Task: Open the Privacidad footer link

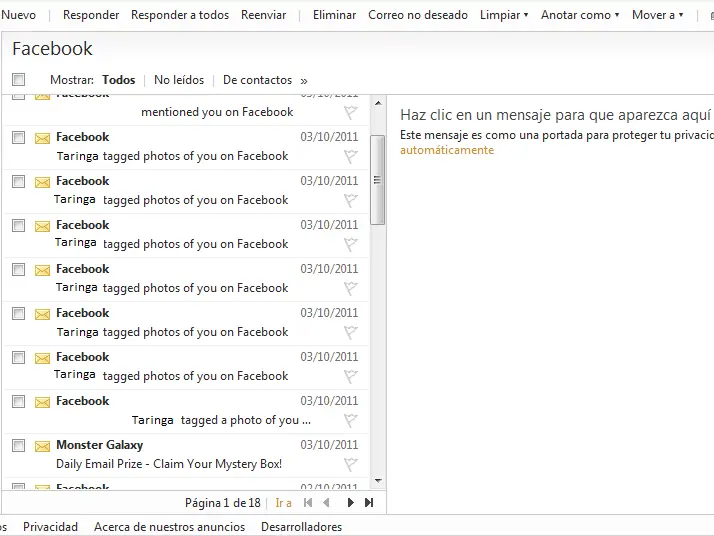Action: coord(51,527)
